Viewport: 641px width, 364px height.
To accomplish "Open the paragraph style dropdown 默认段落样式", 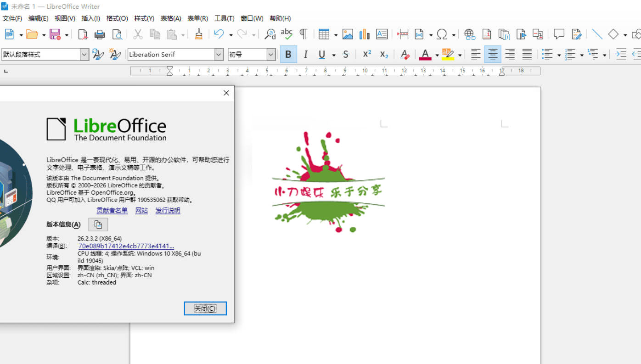I will [x=84, y=55].
